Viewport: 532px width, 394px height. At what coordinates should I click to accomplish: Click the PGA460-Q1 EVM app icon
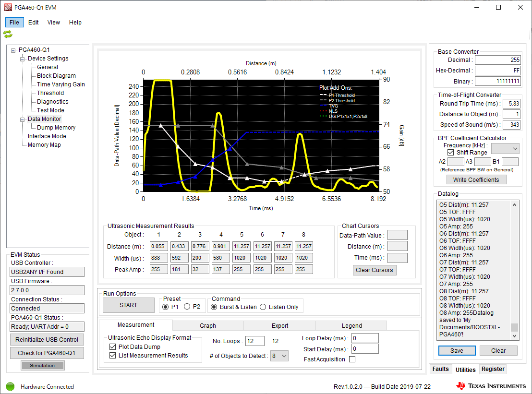[8, 8]
